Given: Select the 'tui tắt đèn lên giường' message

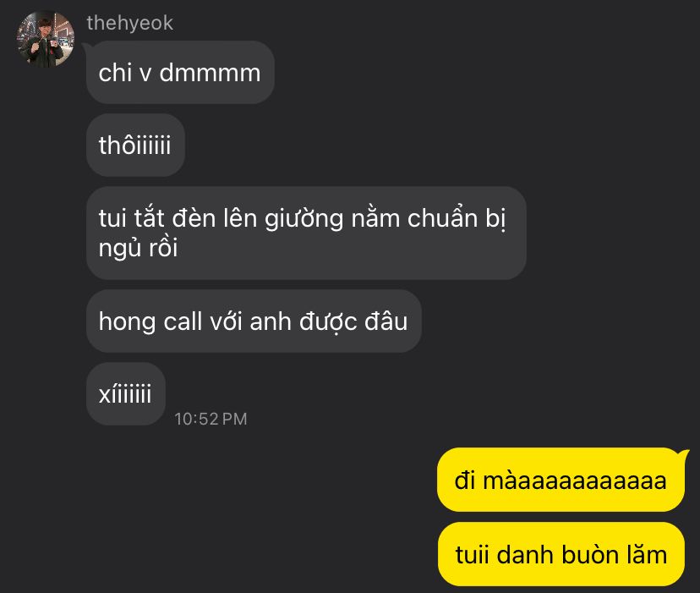Looking at the screenshot, I should (306, 233).
